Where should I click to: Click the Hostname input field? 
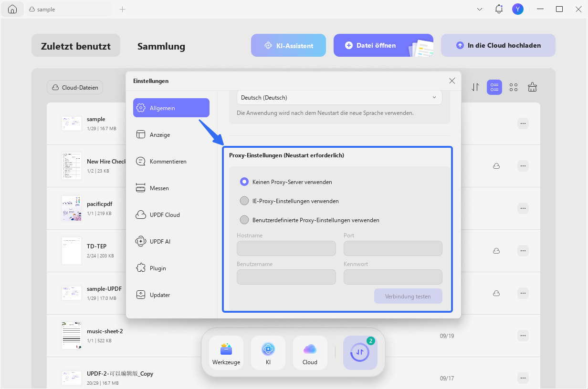[x=286, y=248]
